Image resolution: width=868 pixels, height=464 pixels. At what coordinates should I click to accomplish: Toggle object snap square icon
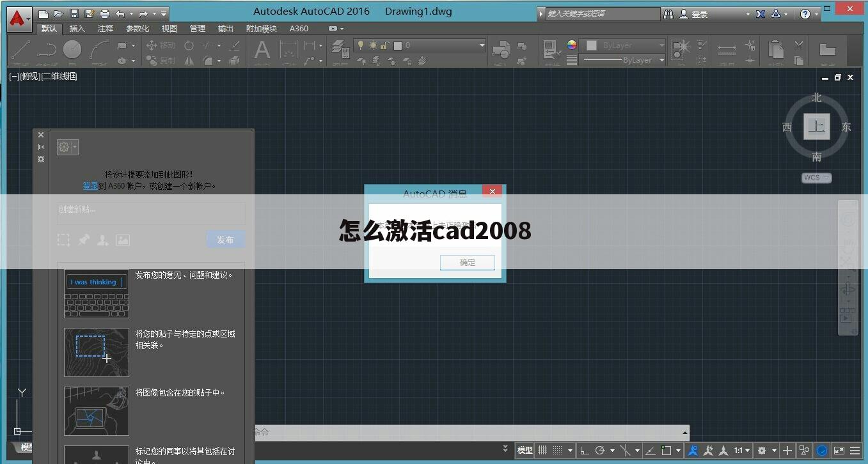667,451
